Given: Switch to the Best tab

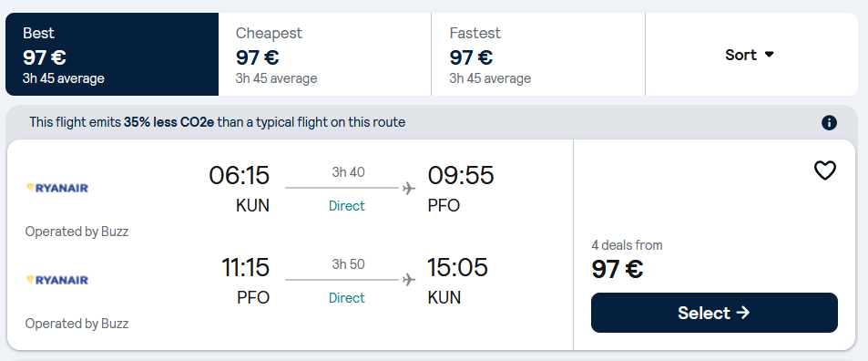Looking at the screenshot, I should click(112, 55).
